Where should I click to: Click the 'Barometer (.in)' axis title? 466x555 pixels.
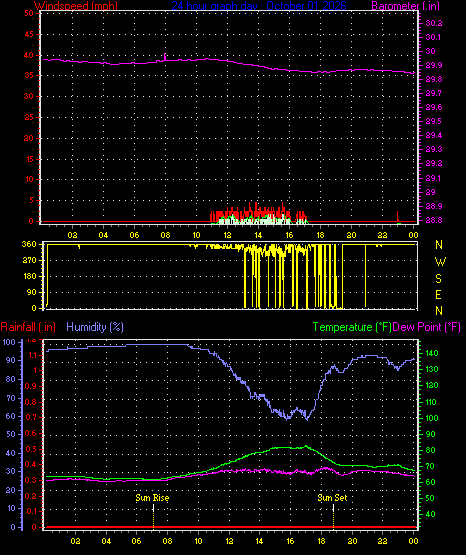(405, 6)
